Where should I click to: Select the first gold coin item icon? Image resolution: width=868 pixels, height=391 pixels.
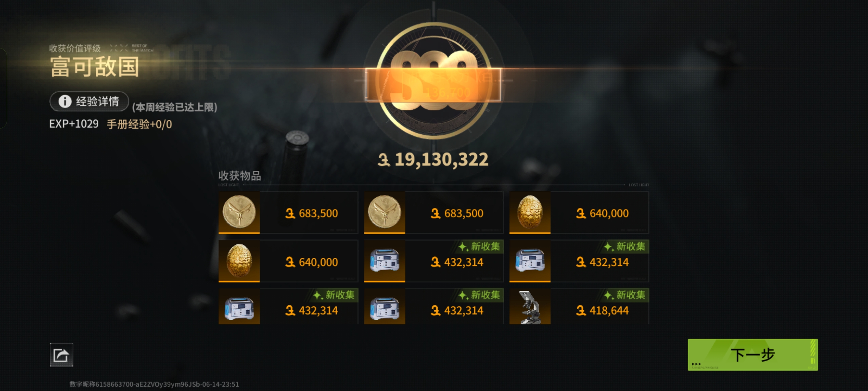click(x=239, y=212)
